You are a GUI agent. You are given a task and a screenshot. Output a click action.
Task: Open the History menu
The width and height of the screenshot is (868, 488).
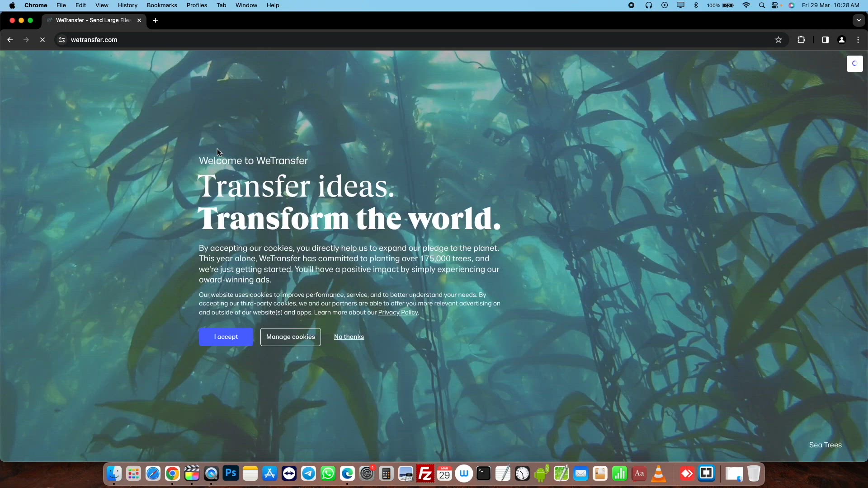click(x=127, y=5)
